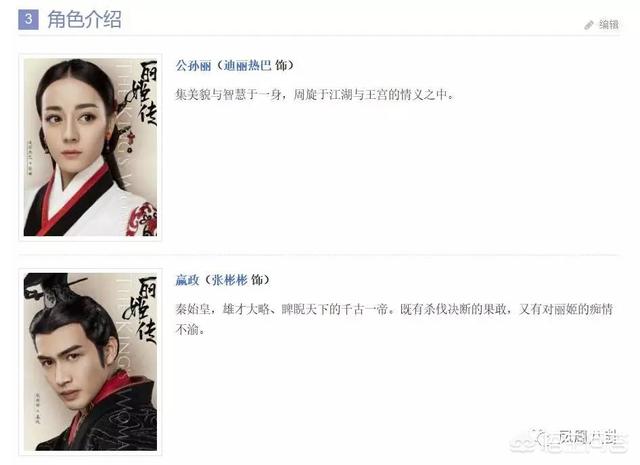Click the 丽姬传 calligraphy on the man's poster
Image resolution: width=640 pixels, height=465 pixels.
coord(141,309)
